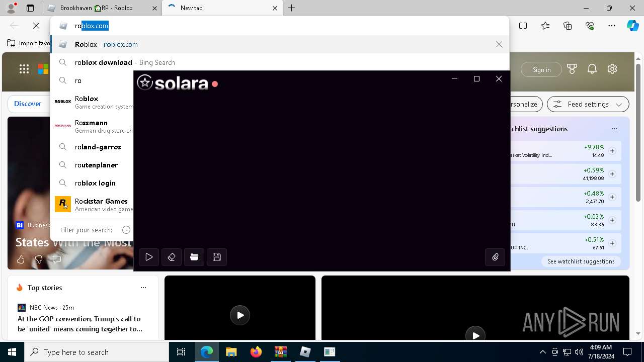
Task: Open the MSN app launcher grid icon
Action: pyautogui.click(x=24, y=69)
